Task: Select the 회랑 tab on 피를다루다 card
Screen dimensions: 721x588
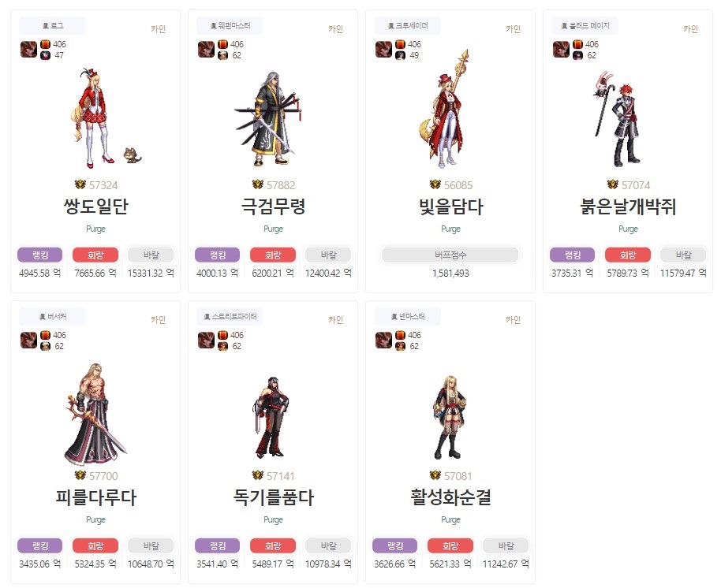Action: click(95, 545)
